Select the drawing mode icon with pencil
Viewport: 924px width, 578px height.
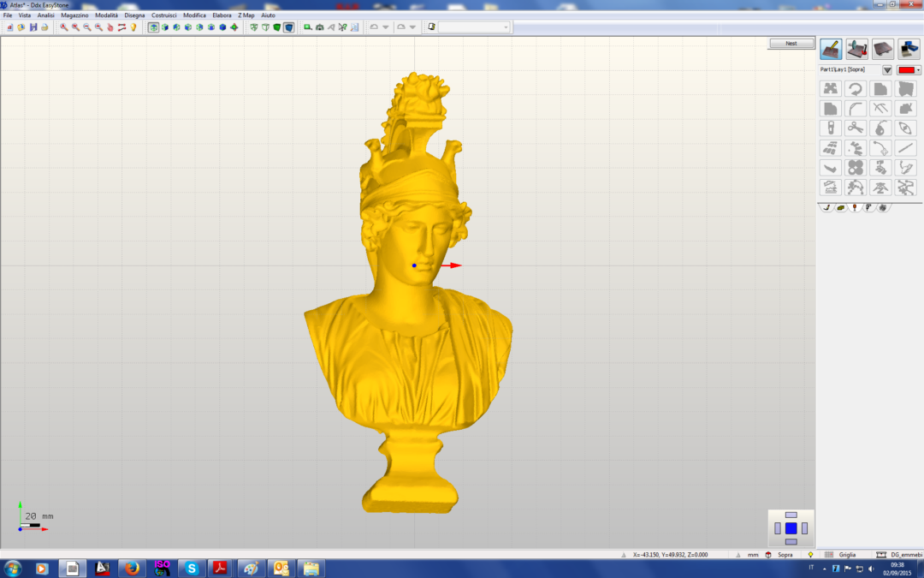pyautogui.click(x=830, y=49)
